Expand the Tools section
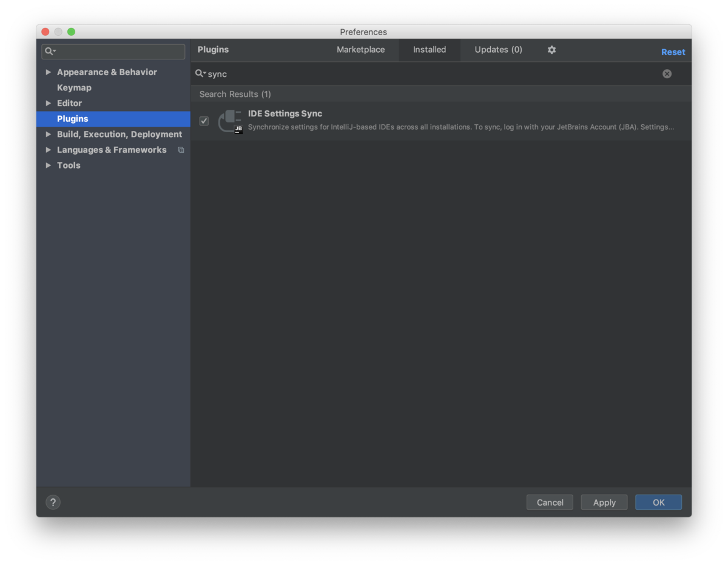The image size is (728, 565). [x=49, y=165]
